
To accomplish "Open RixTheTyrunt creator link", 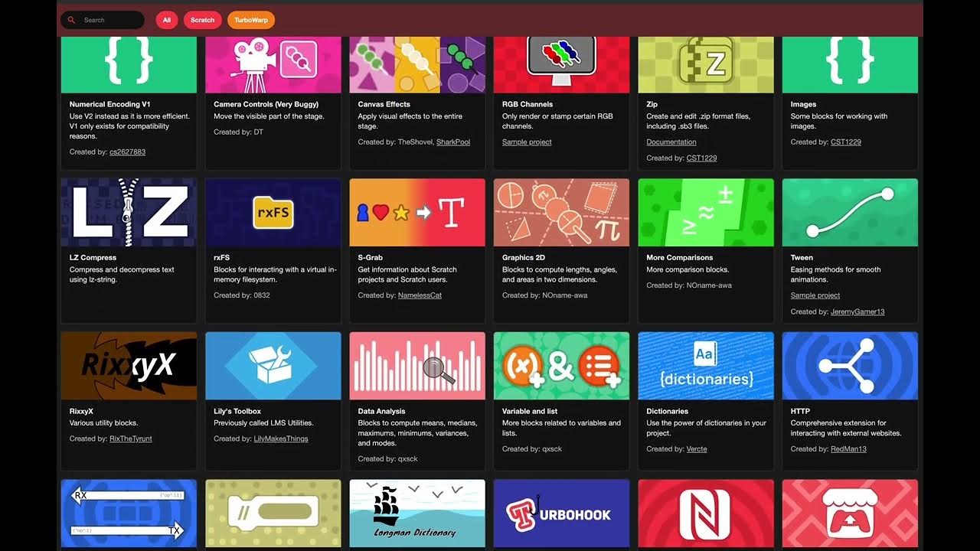I will pos(131,439).
